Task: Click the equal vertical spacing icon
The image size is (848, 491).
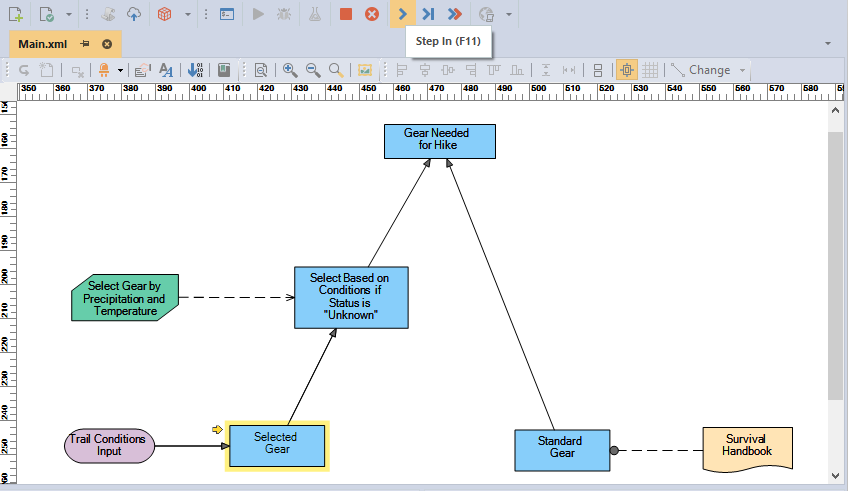Action: (x=546, y=70)
